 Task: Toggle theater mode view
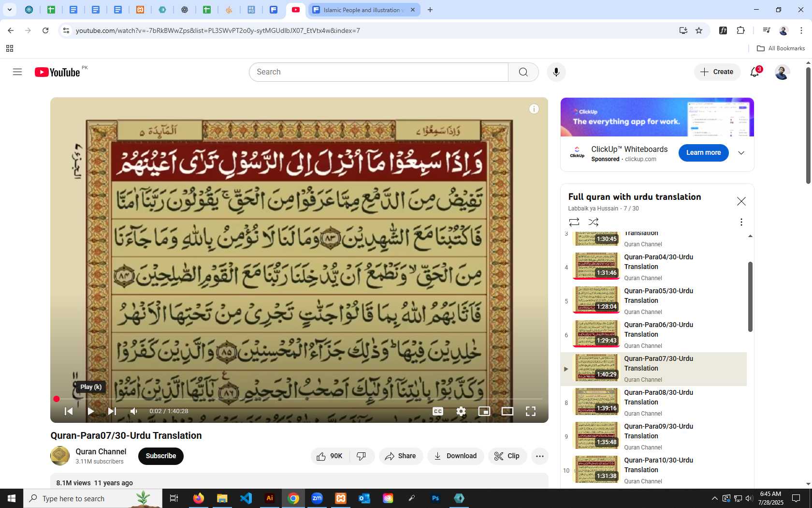507,411
